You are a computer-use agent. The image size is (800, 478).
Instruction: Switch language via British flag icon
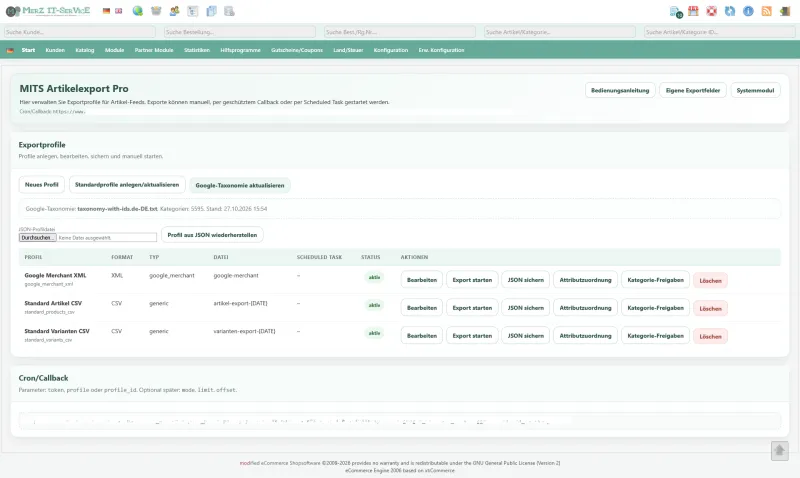click(x=118, y=11)
